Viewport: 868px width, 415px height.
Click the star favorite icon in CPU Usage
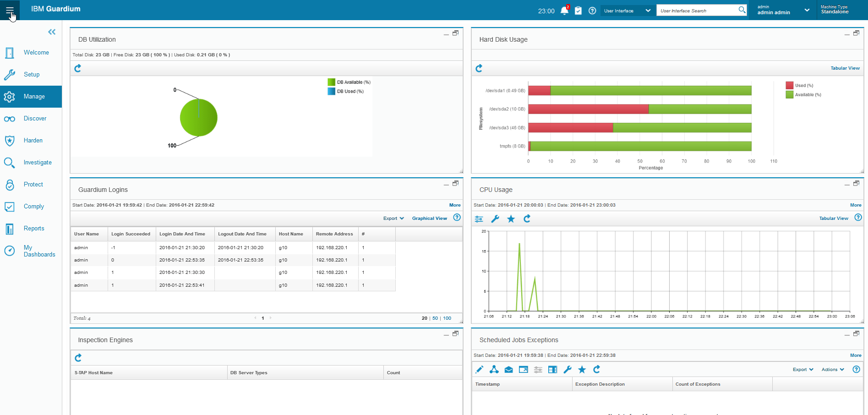(x=511, y=219)
